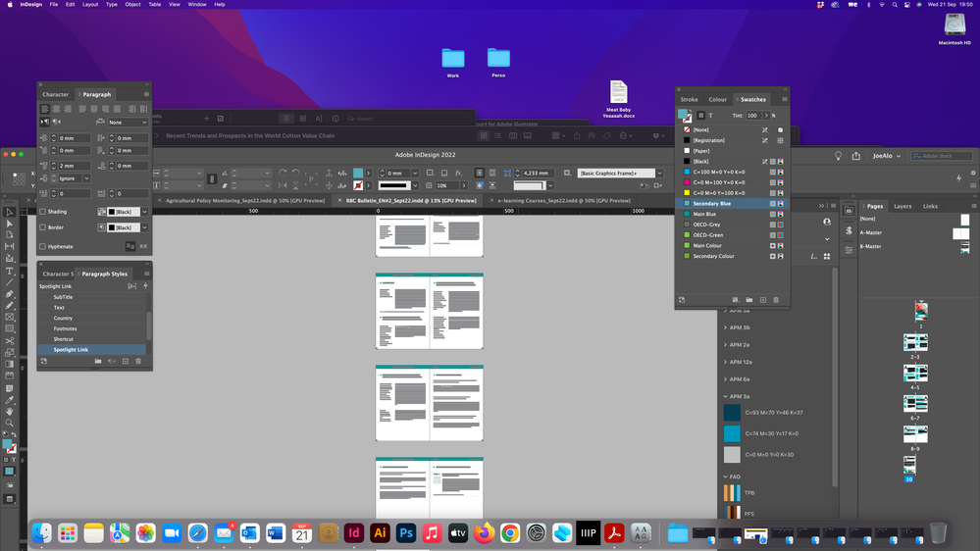Switch to the Colour tab
This screenshot has width=980, height=551.
pos(717,99)
